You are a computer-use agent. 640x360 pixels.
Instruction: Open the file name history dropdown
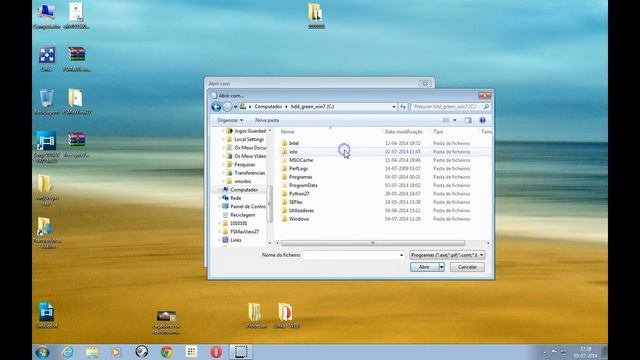tap(402, 255)
